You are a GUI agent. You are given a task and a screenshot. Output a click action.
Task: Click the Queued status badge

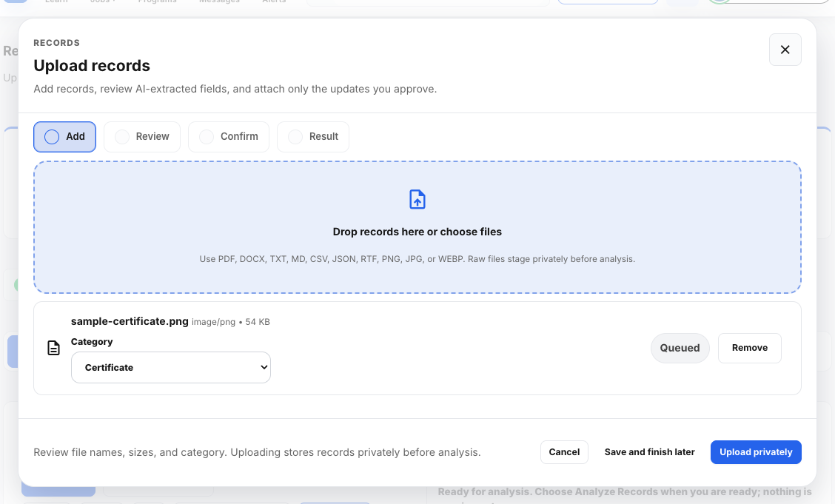[680, 348]
